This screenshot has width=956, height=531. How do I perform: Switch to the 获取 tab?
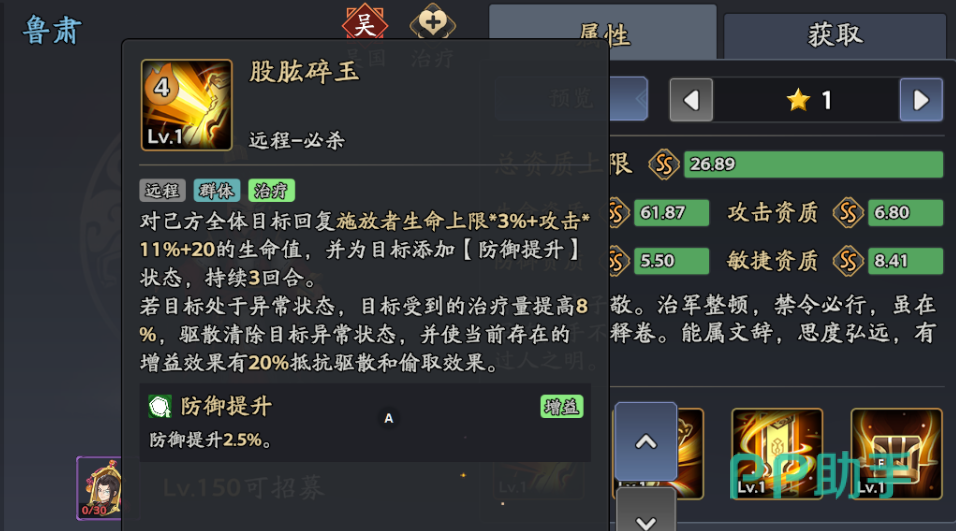coord(835,35)
